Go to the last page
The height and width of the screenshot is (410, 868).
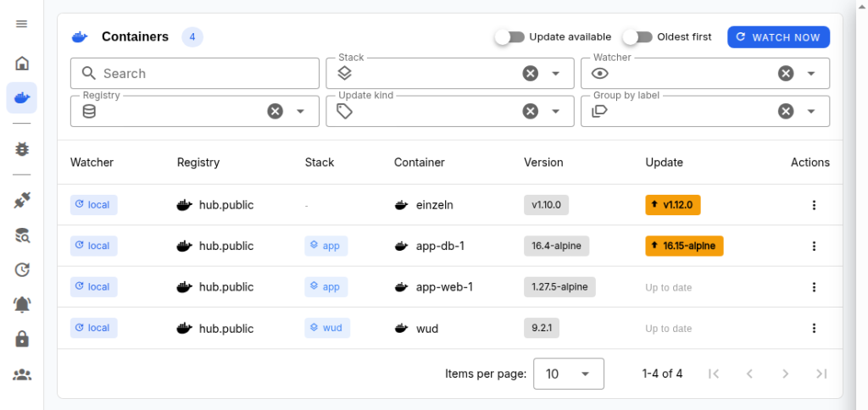821,374
